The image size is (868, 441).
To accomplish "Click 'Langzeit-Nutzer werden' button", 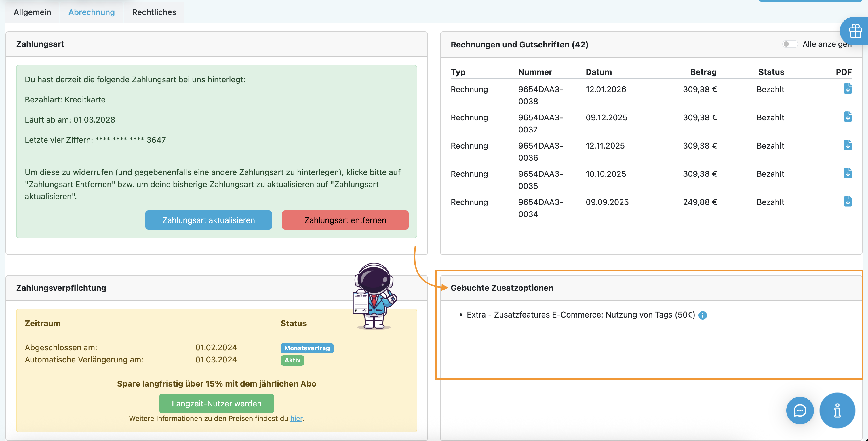I will (216, 404).
